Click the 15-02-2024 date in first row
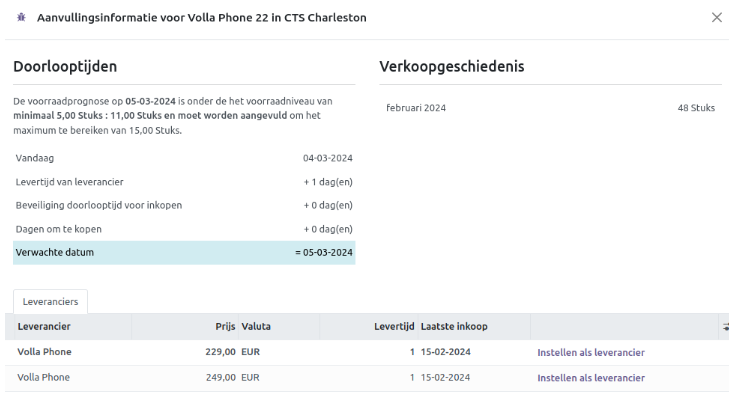741x406 pixels. (446, 352)
